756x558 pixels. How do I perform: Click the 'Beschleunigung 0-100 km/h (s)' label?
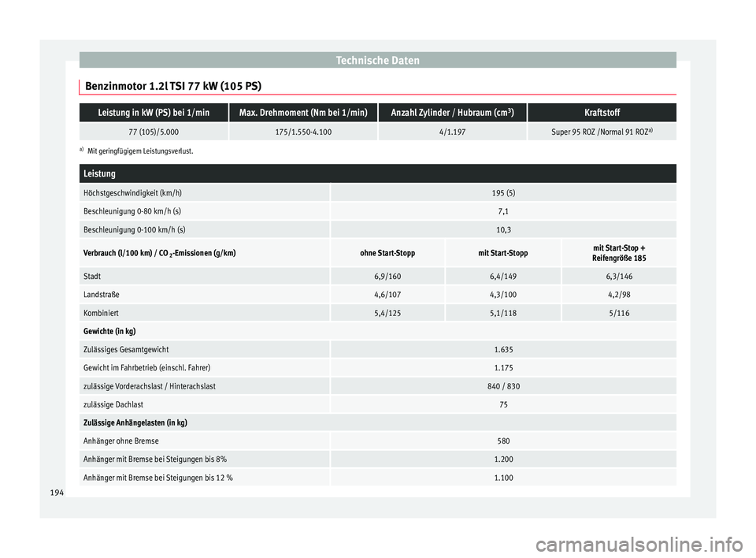pos(135,230)
